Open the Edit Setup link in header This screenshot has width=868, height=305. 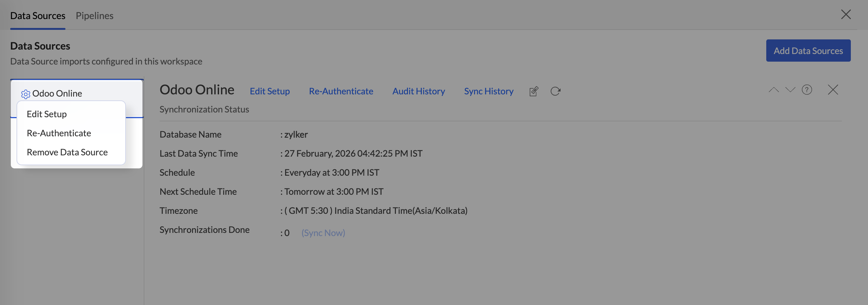click(x=270, y=91)
